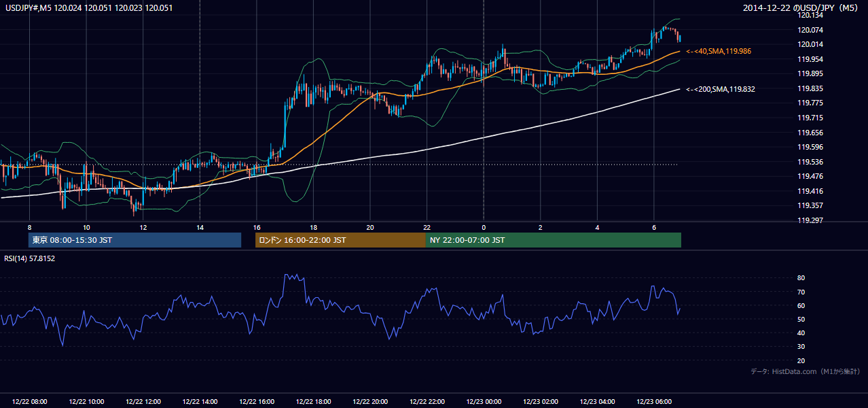Click the 12/22 22:00 date label
The image size is (868, 408).
[427, 402]
